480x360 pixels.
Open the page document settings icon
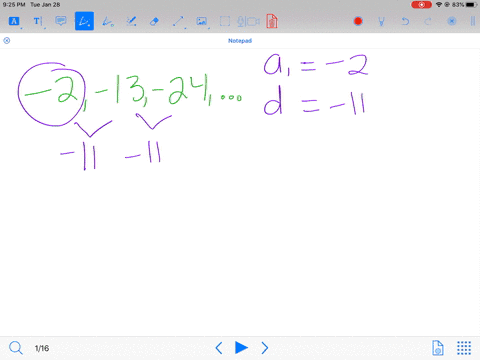coord(438,348)
